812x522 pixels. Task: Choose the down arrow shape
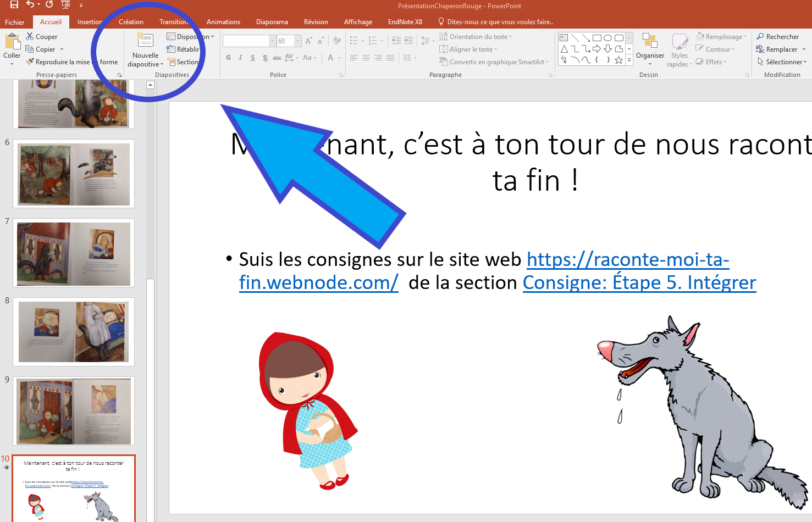coord(608,49)
